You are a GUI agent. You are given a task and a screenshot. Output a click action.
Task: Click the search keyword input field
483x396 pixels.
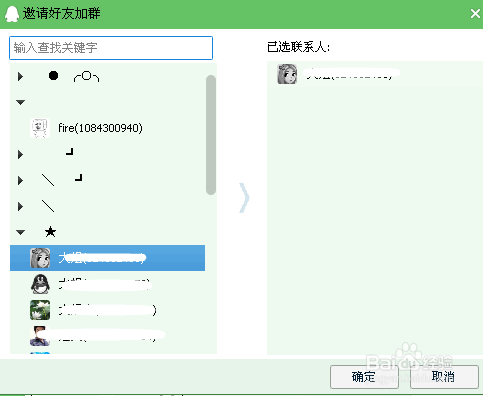[111, 48]
